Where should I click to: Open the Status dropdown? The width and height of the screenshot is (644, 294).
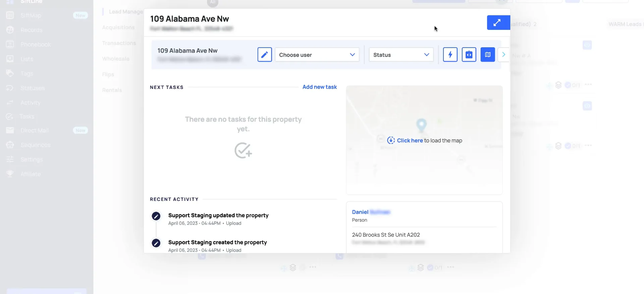[401, 55]
